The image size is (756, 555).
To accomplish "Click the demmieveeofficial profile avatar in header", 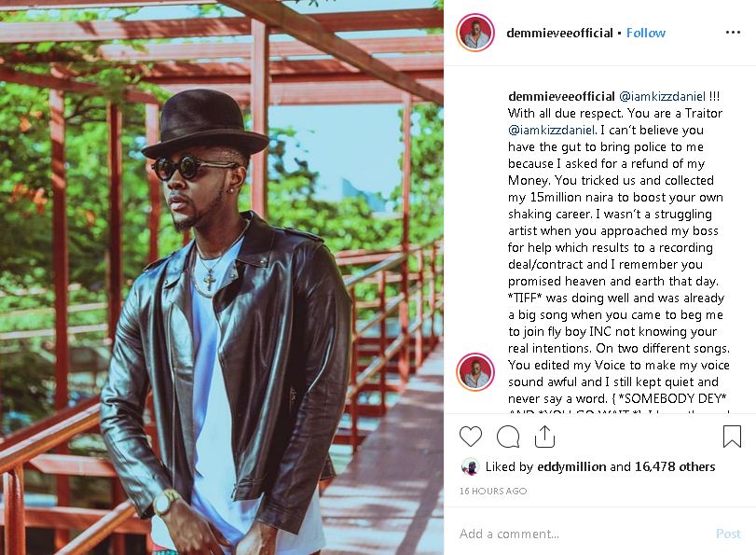I will tap(475, 33).
